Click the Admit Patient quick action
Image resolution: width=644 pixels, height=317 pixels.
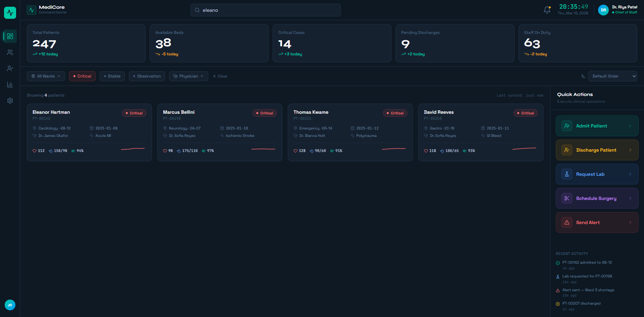(x=597, y=126)
